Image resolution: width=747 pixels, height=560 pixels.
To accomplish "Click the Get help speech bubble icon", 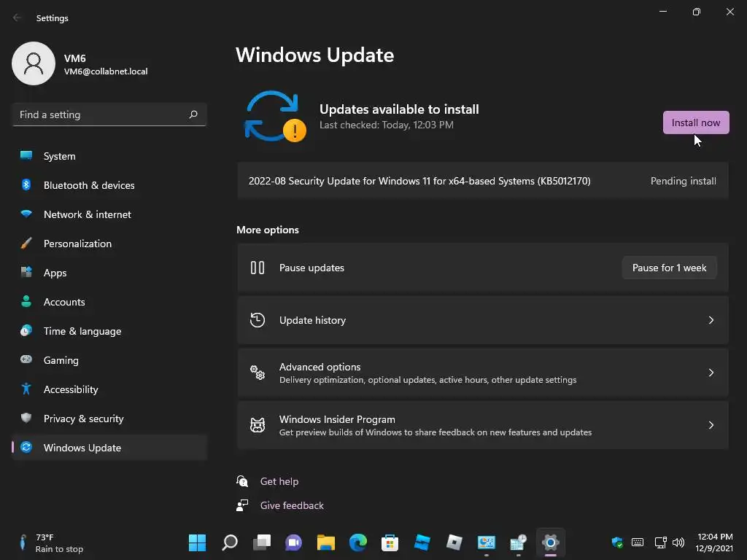I will pos(242,481).
